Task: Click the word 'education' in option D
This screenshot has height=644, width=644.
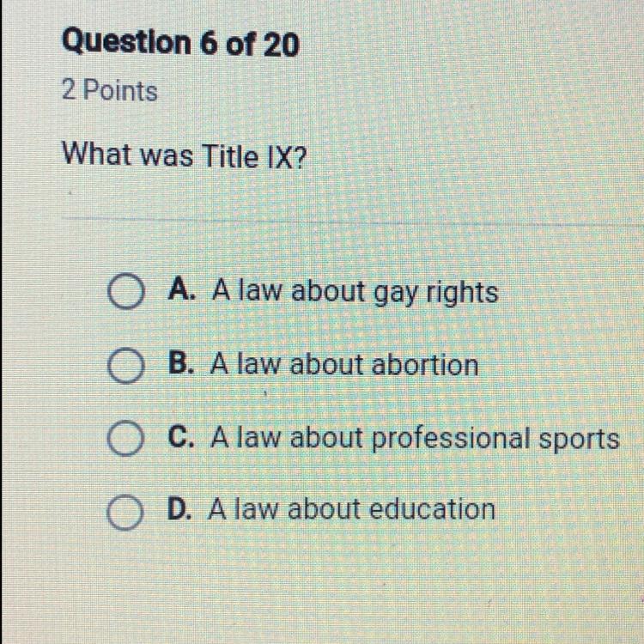Action: (432, 510)
